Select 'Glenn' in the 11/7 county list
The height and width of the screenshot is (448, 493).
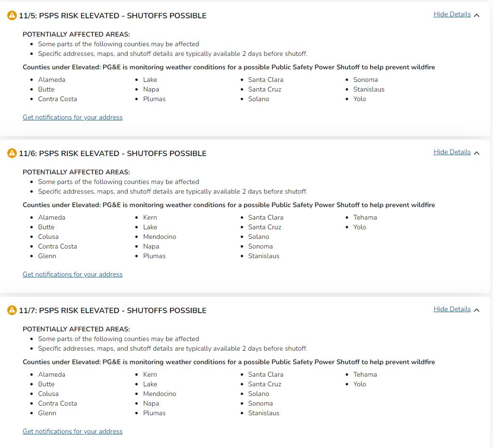click(47, 413)
